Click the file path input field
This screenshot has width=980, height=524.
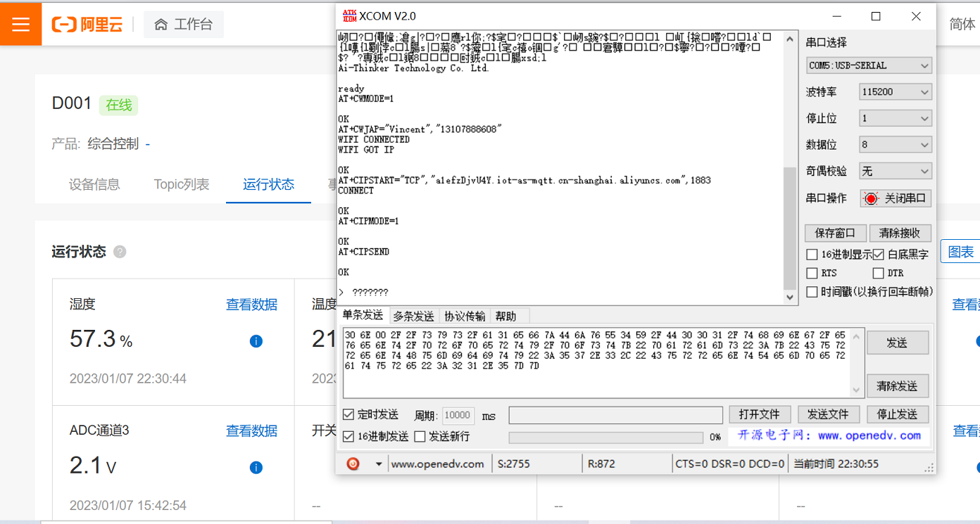pyautogui.click(x=615, y=415)
